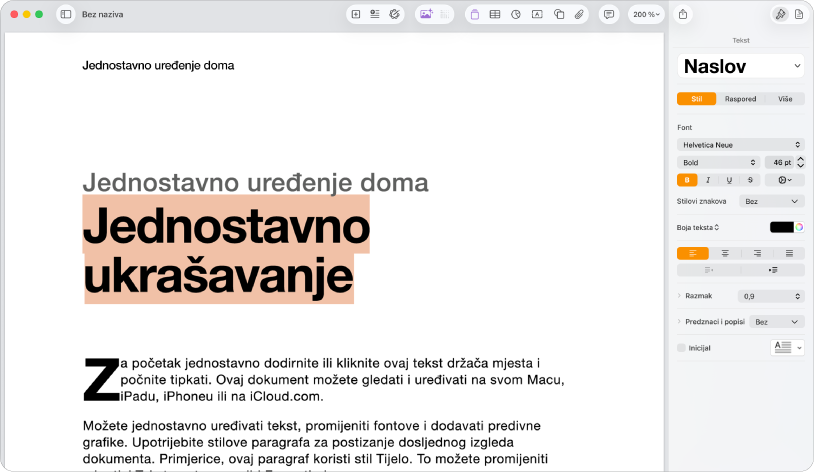
Task: Click the Font section label
Action: 684,127
